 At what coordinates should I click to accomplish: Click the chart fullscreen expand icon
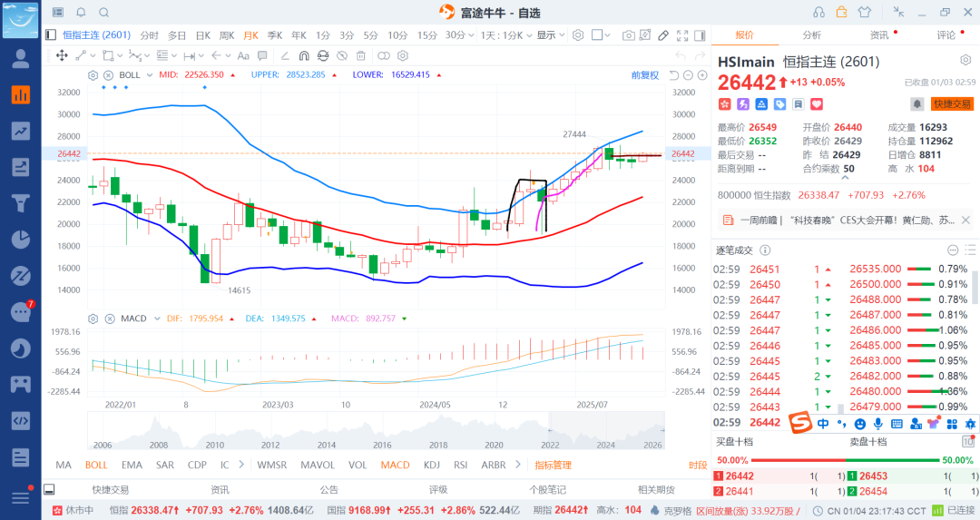[682, 35]
